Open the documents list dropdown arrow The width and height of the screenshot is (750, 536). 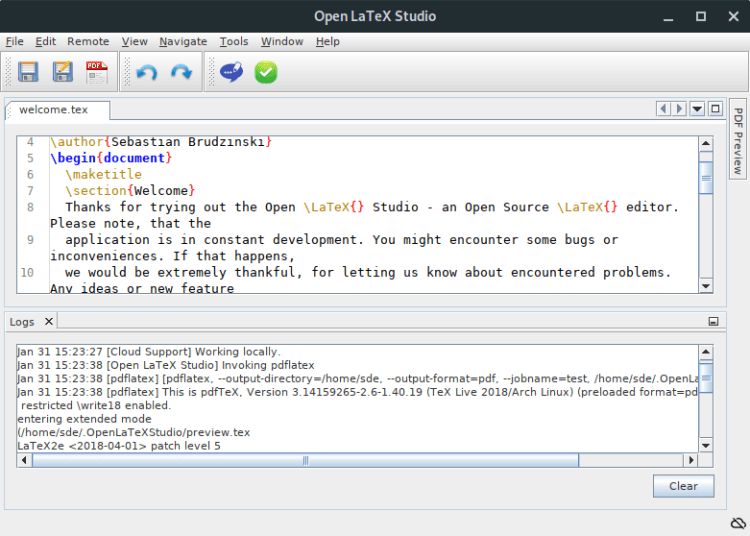point(697,109)
